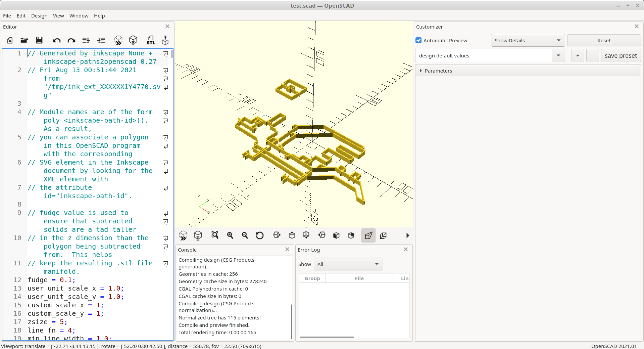This screenshot has height=349, width=644.
Task: Switch to the Top view
Action: [292, 235]
